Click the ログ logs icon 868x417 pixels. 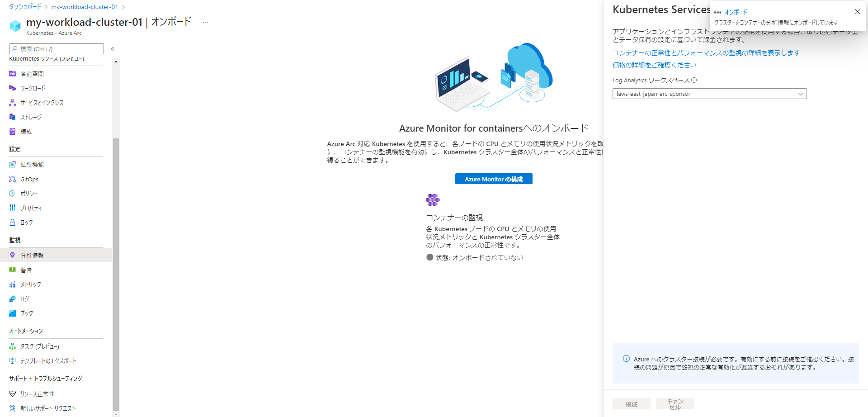click(x=13, y=299)
